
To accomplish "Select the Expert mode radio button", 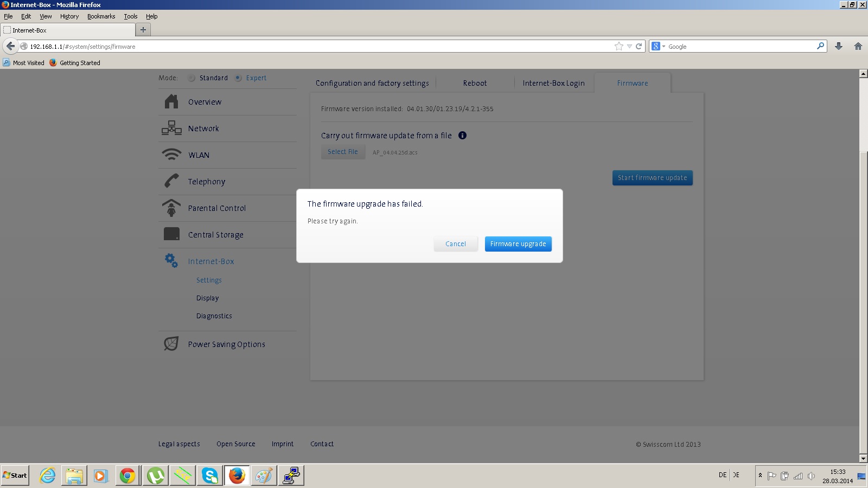I will 239,78.
